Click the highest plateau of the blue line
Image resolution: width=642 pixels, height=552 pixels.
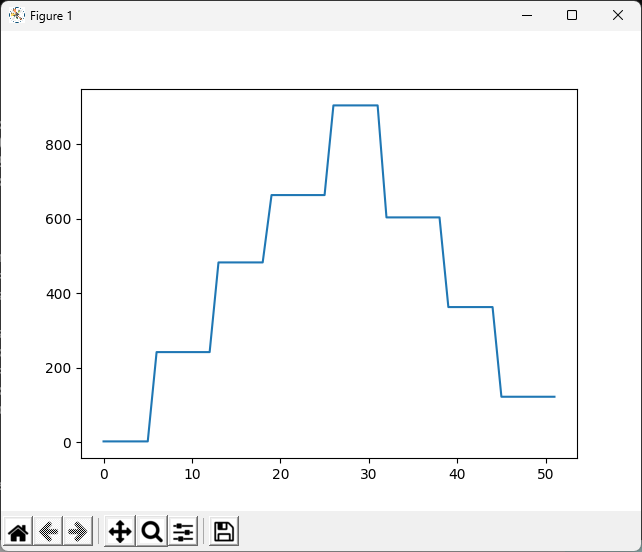pos(355,105)
